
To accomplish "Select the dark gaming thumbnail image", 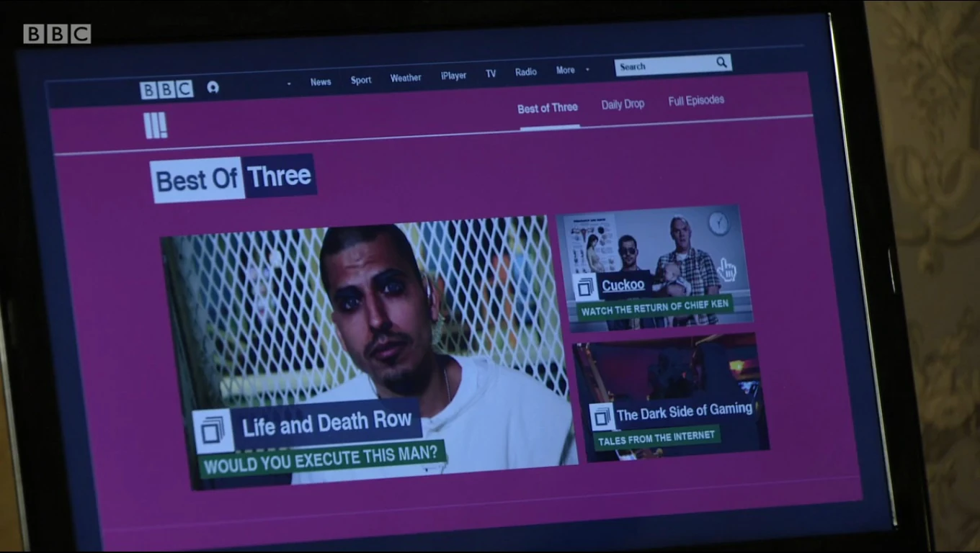I will point(671,397).
